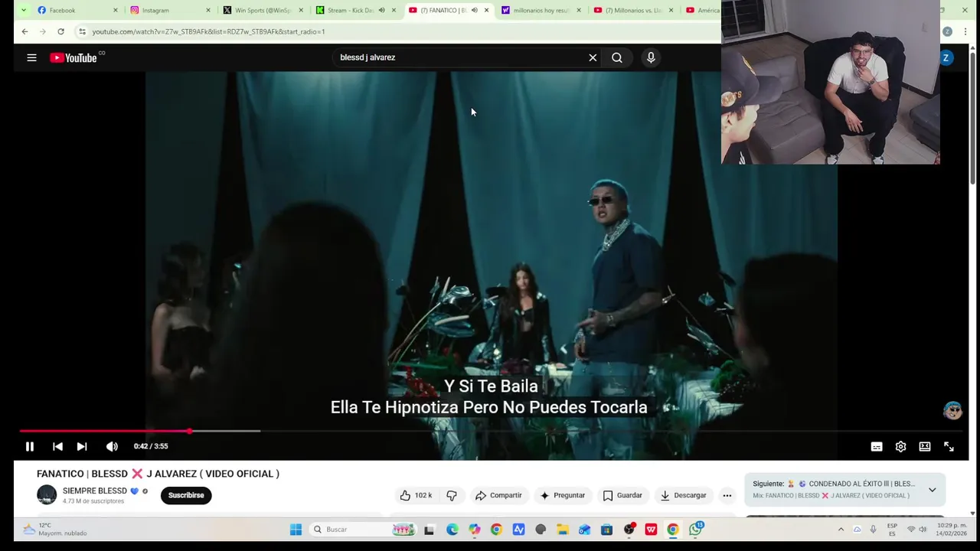Open ESP language input switcher
The width and height of the screenshot is (980, 551).
coord(892,530)
